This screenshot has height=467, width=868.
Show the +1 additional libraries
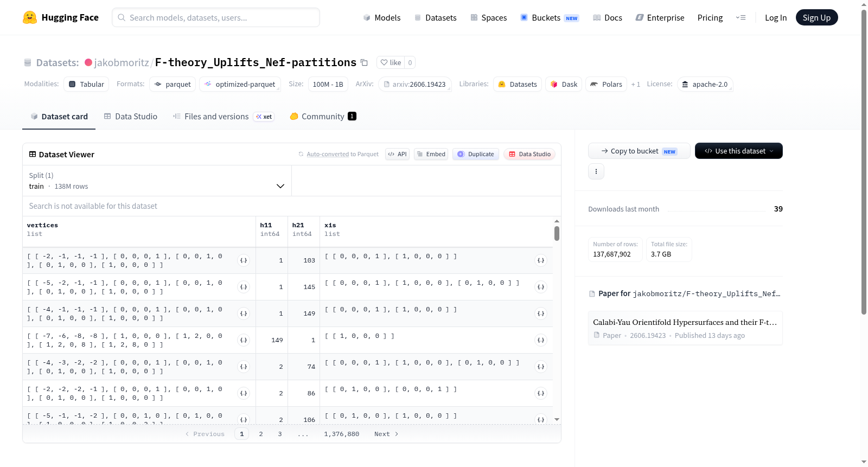636,84
